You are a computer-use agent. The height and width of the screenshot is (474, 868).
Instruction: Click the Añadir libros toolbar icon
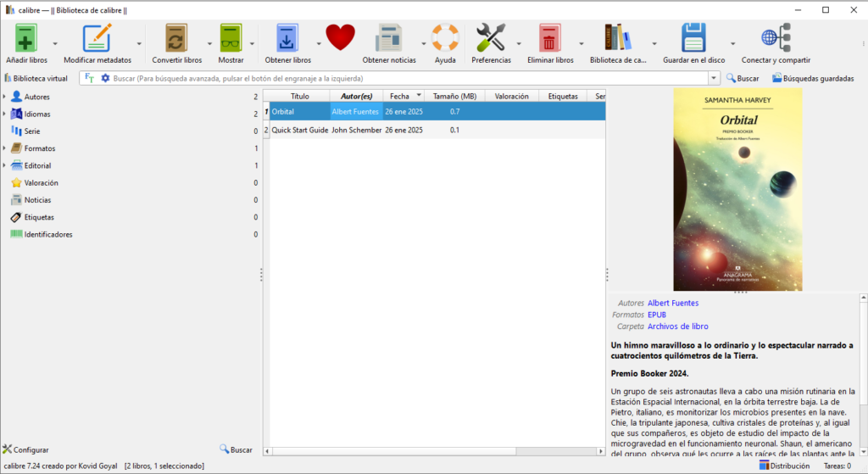pyautogui.click(x=26, y=39)
